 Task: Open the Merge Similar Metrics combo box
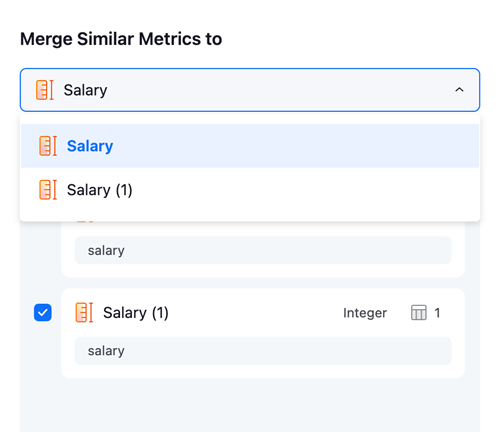[x=250, y=90]
